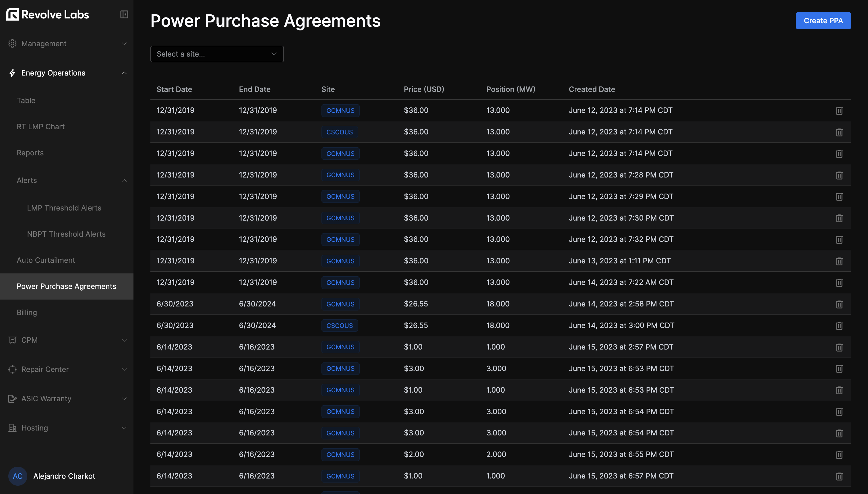Viewport: 868px width, 494px height.
Task: Delete the PPA created June 13, 2023
Action: click(839, 261)
